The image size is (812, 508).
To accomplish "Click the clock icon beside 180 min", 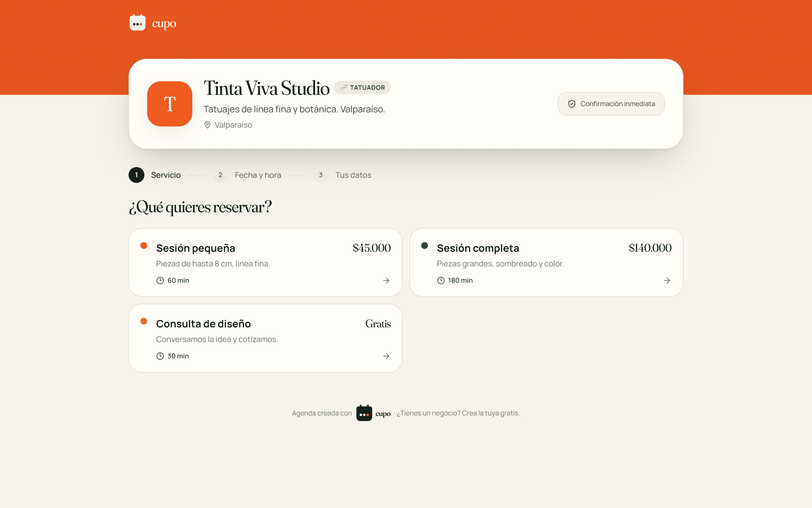I will (x=441, y=281).
